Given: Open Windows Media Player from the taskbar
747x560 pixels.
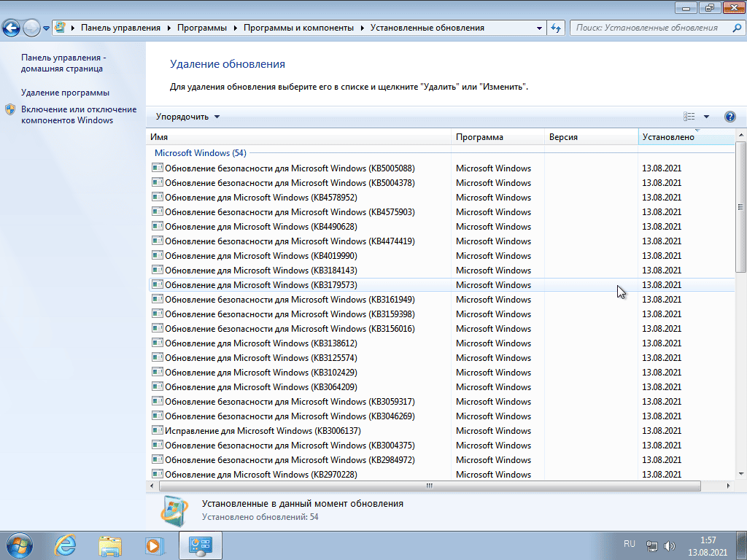Looking at the screenshot, I should 155,545.
